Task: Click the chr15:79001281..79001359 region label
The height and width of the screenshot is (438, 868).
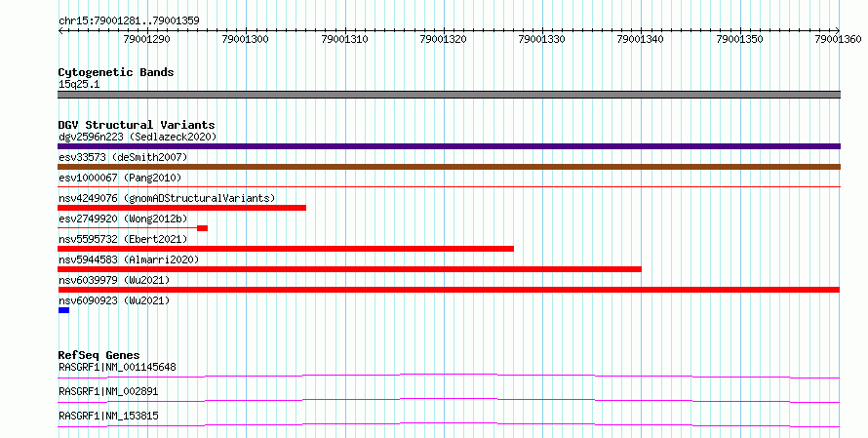Action: (x=129, y=21)
